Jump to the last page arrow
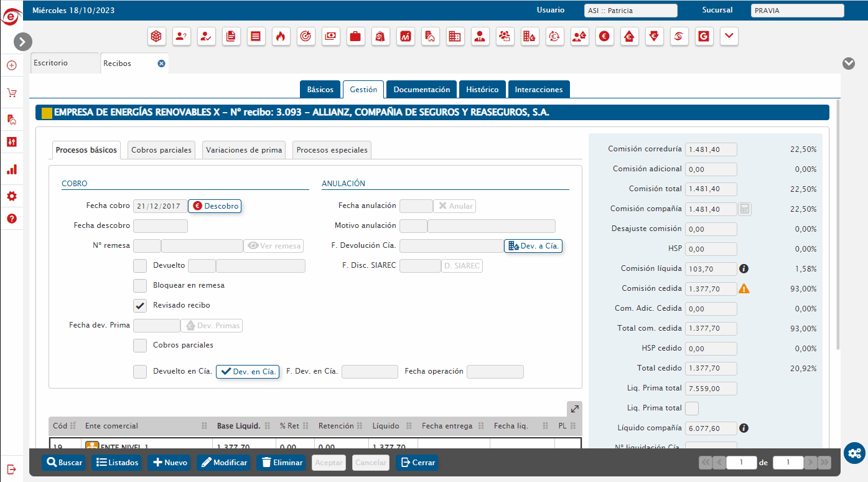The width and height of the screenshot is (868, 482). pos(824,463)
